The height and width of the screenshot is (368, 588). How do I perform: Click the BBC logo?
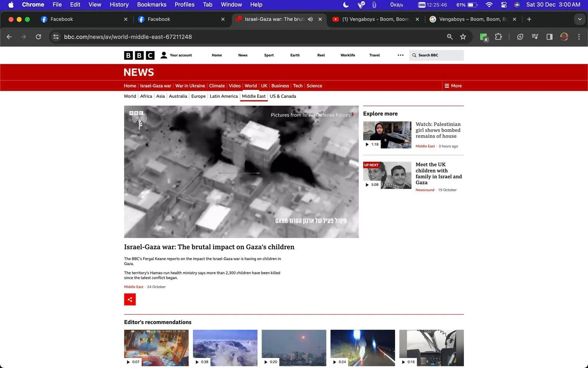click(139, 55)
